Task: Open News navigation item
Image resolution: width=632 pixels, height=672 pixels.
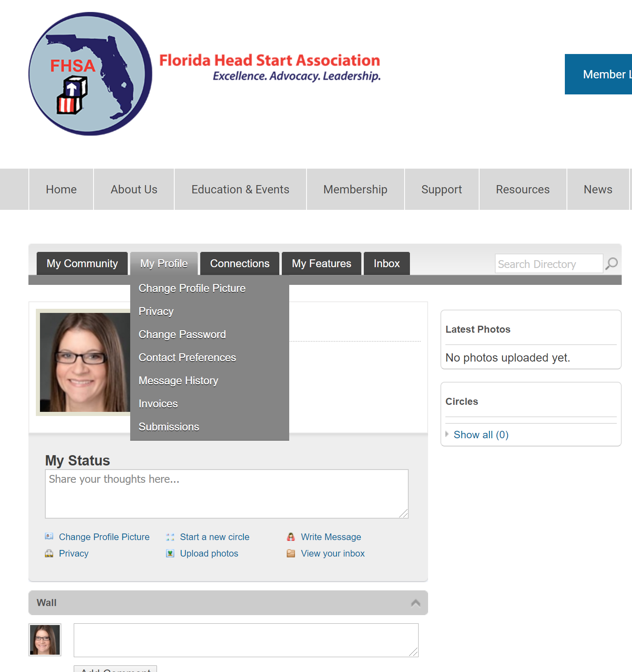Action: pyautogui.click(x=598, y=189)
